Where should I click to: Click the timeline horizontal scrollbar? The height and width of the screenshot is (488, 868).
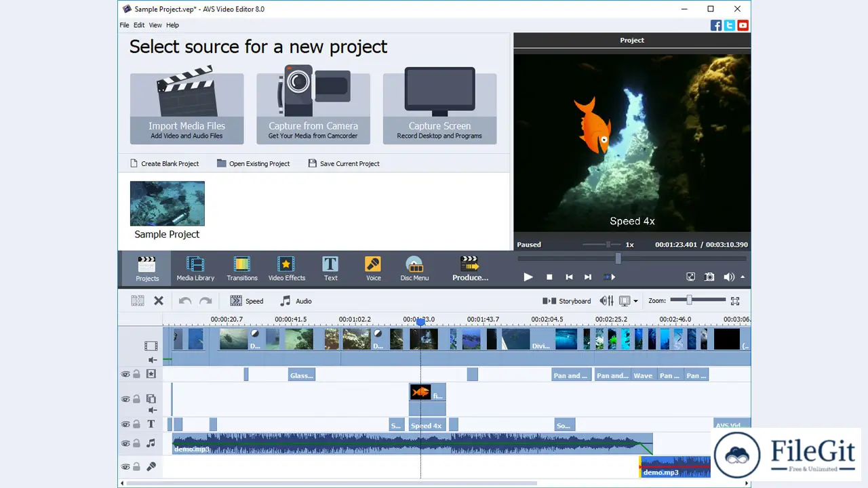[x=332, y=483]
